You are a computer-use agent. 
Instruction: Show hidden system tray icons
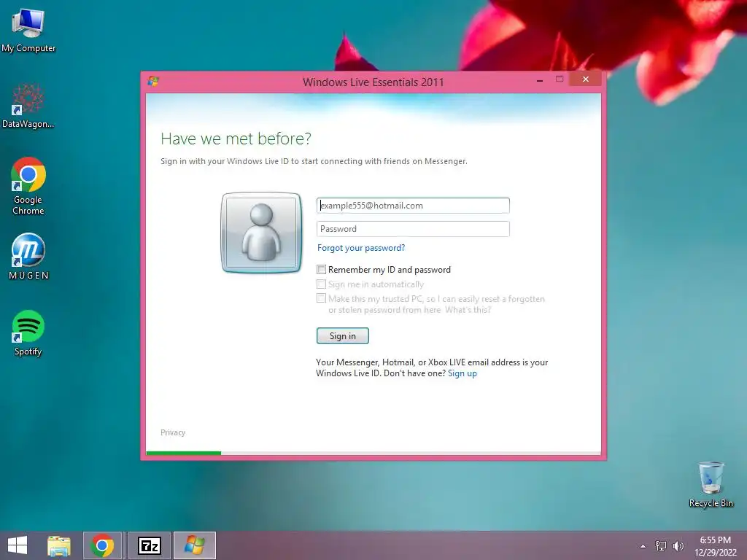click(643, 546)
